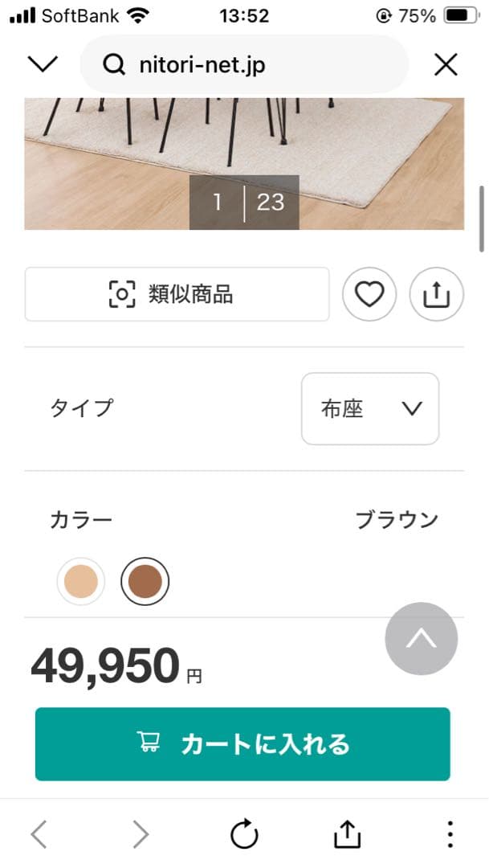The width and height of the screenshot is (489, 868).
Task: Favorite the item with the heart icon
Action: click(x=369, y=294)
